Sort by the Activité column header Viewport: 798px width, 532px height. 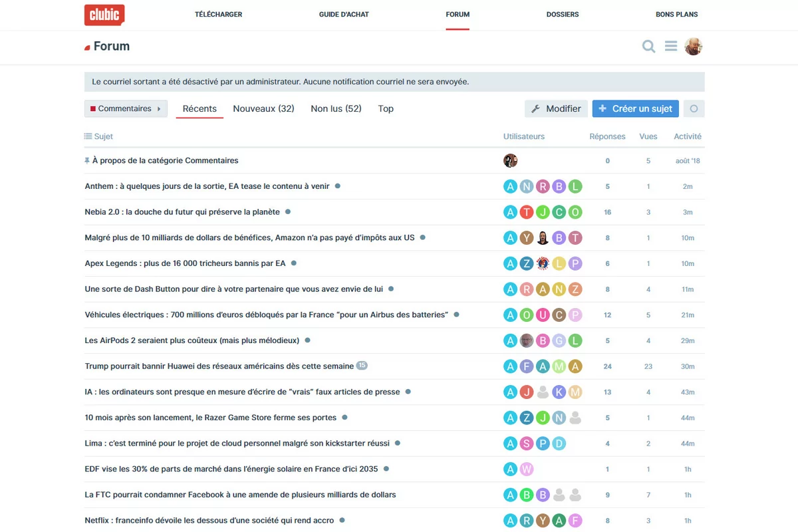[x=688, y=136]
